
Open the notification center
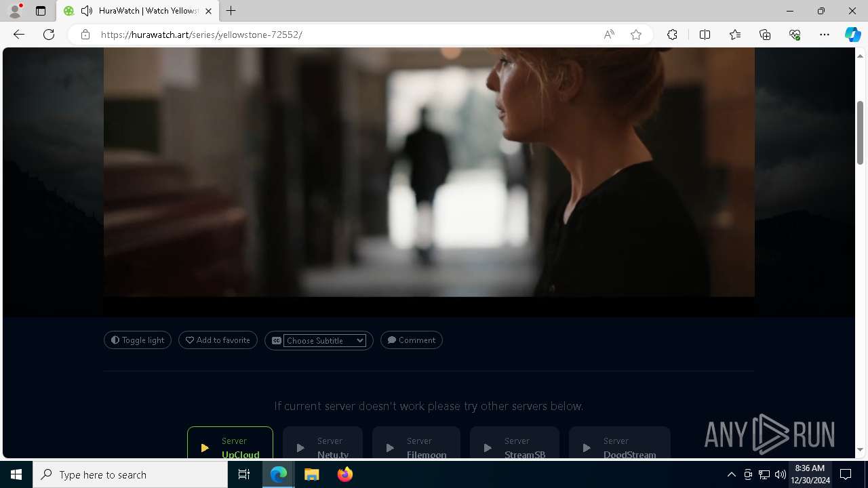[x=846, y=474]
